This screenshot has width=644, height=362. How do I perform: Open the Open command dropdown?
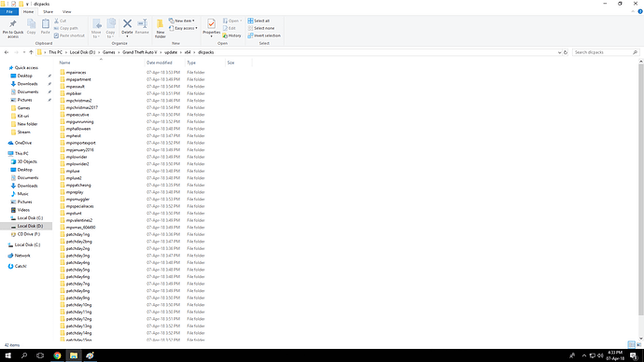point(232,21)
